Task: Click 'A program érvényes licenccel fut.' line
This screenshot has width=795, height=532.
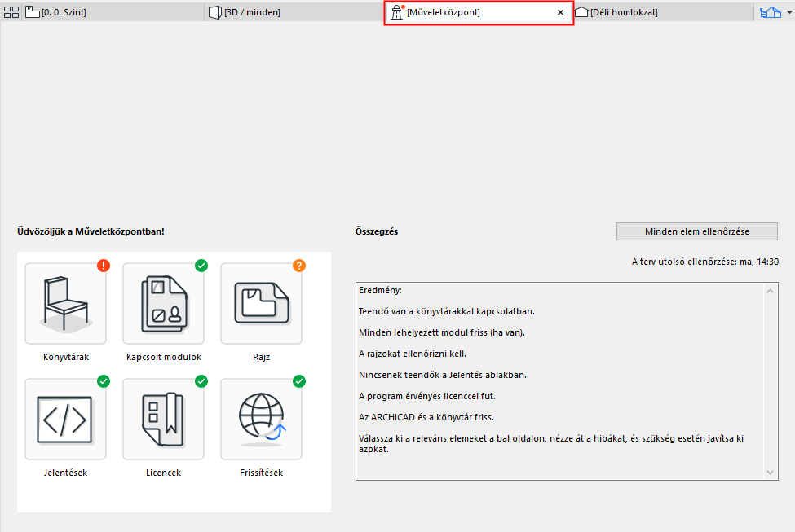Action: [x=427, y=396]
